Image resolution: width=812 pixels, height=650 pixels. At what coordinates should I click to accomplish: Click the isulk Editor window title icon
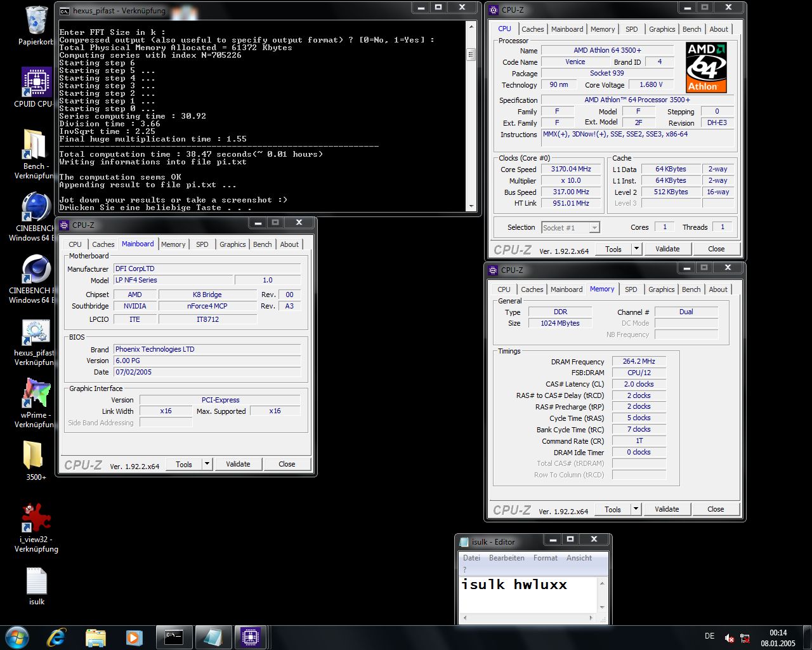464,542
